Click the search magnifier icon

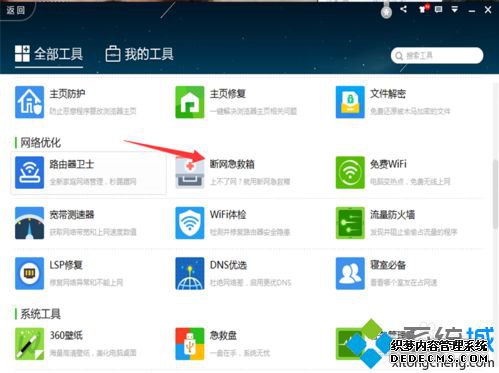pos(399,56)
